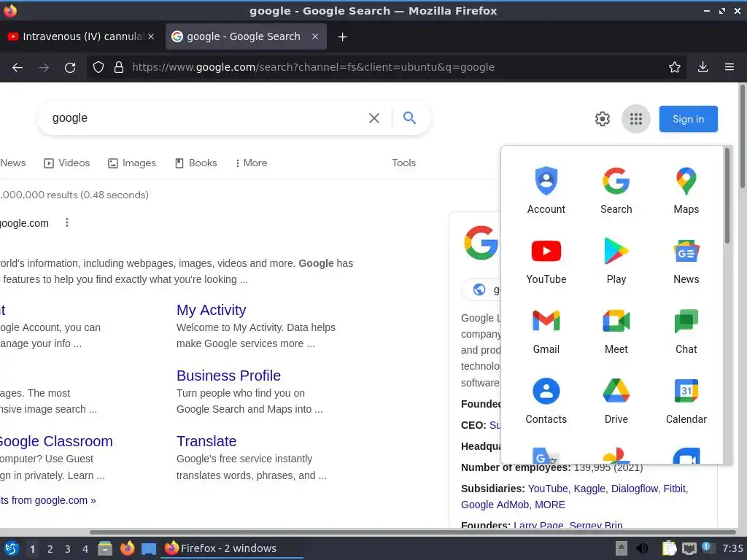
Task: Open the Play store icon
Action: click(616, 260)
